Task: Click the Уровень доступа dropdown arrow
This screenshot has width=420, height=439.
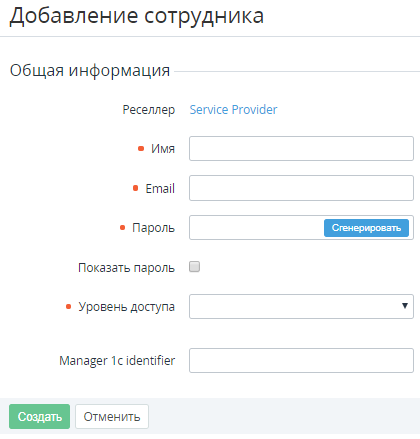Action: [x=405, y=306]
